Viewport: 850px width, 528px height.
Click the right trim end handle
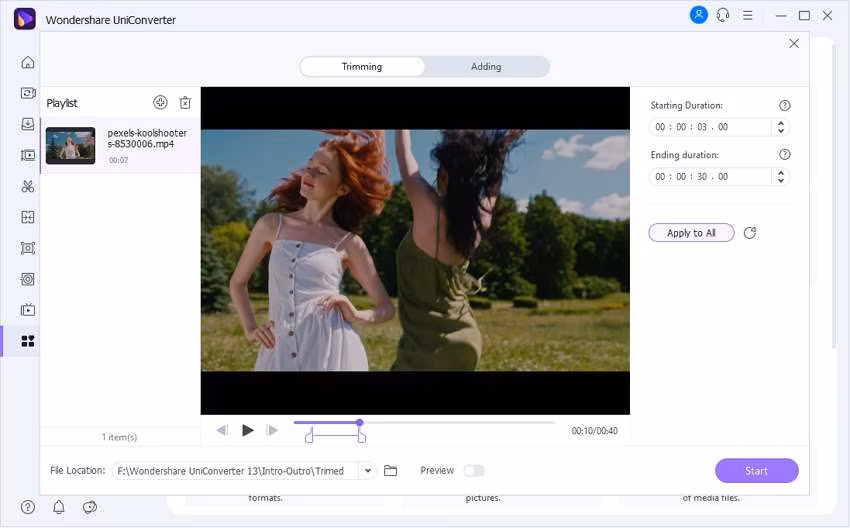(362, 436)
